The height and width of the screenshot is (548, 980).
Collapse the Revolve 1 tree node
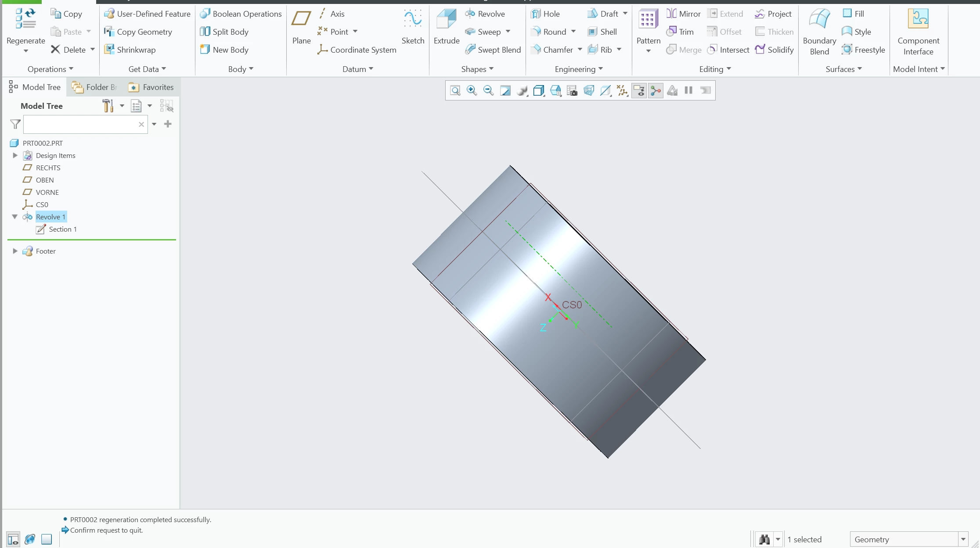15,217
